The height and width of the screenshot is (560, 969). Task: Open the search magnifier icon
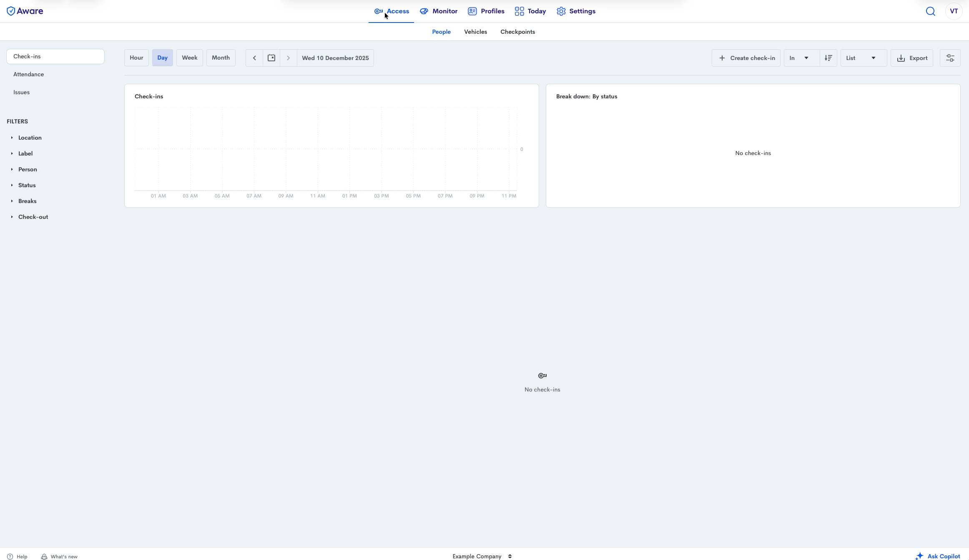point(930,11)
